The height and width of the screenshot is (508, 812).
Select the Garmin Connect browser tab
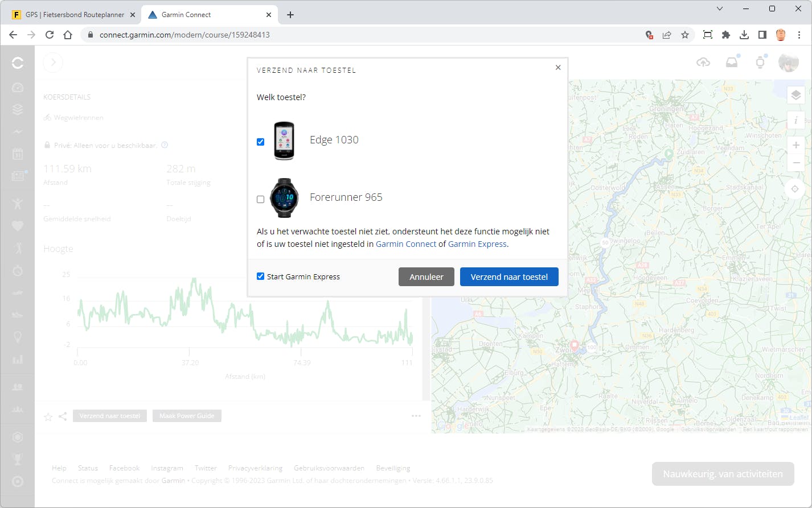[x=210, y=15]
